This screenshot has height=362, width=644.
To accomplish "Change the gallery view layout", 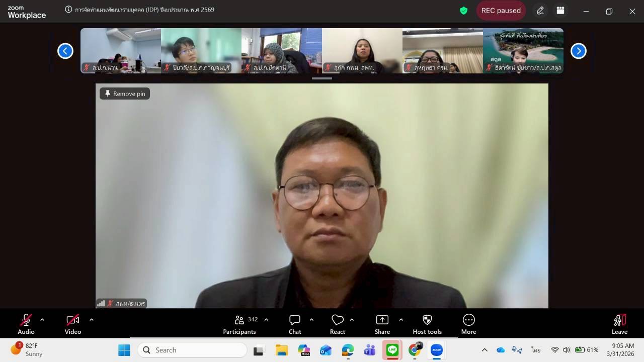I will tap(560, 11).
